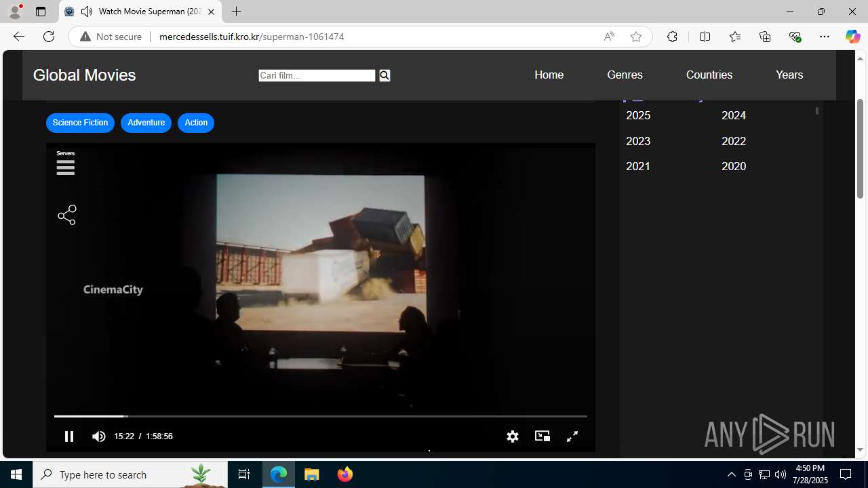Image resolution: width=868 pixels, height=488 pixels.
Task: Open the notification center
Action: click(846, 474)
